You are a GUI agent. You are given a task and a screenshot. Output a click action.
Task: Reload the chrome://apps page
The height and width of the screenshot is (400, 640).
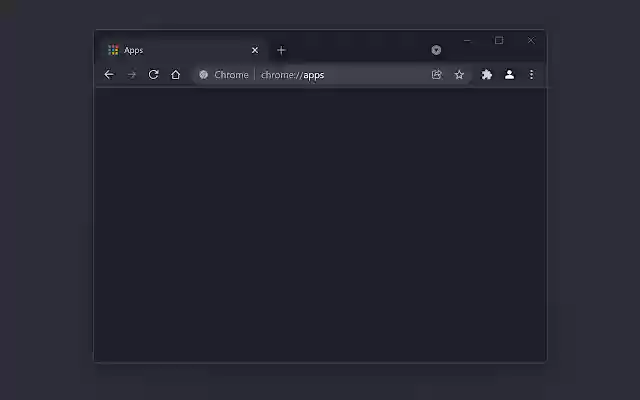pos(153,75)
